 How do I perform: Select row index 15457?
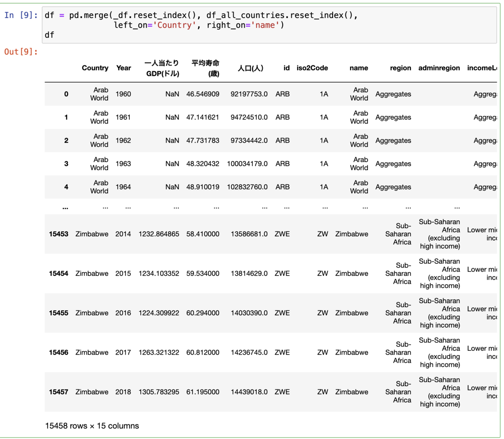[58, 392]
